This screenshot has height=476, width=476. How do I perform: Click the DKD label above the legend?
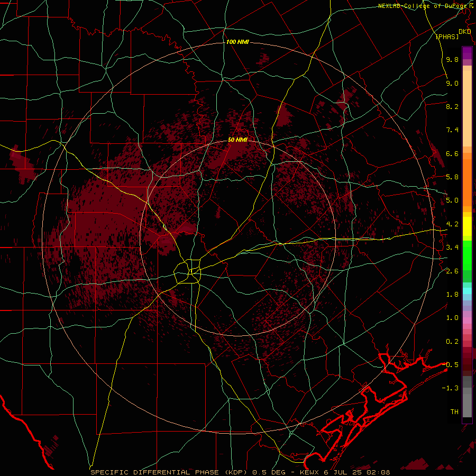[464, 32]
